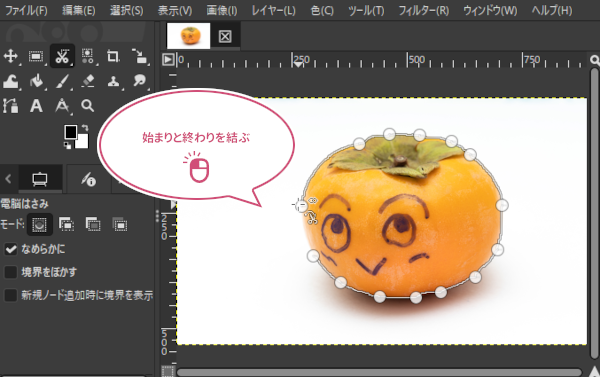Open the ファイル(F) menu
The height and width of the screenshot is (377, 600).
(26, 10)
